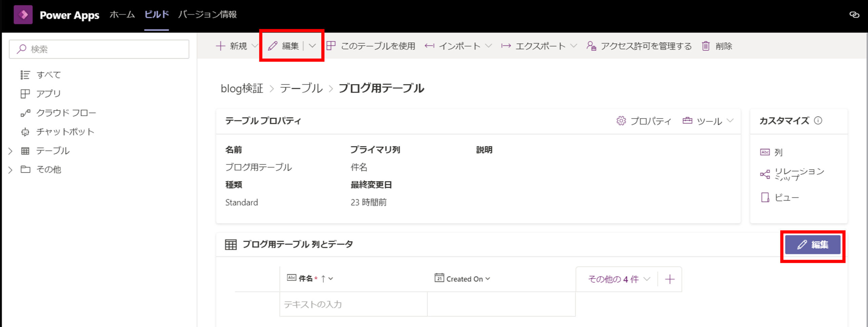Open the 編集 dropdown arrow in toolbar
Screen dimensions: 868x327
pyautogui.click(x=313, y=46)
